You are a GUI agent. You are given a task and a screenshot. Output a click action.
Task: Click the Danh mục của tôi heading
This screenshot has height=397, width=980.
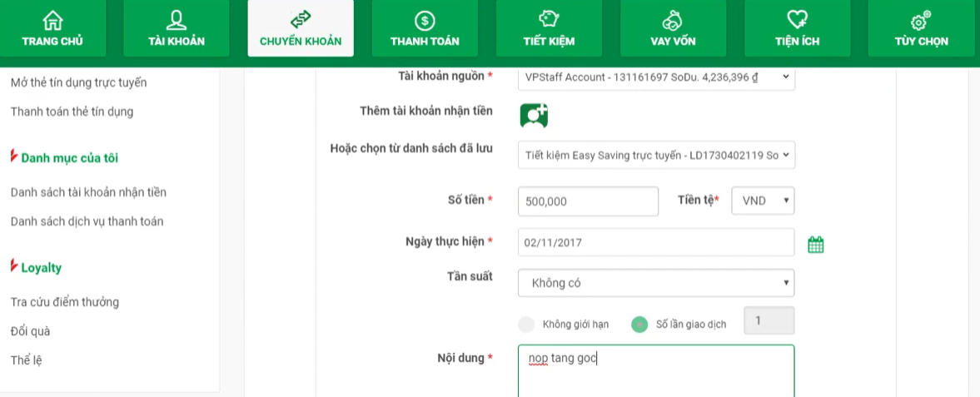click(x=69, y=158)
